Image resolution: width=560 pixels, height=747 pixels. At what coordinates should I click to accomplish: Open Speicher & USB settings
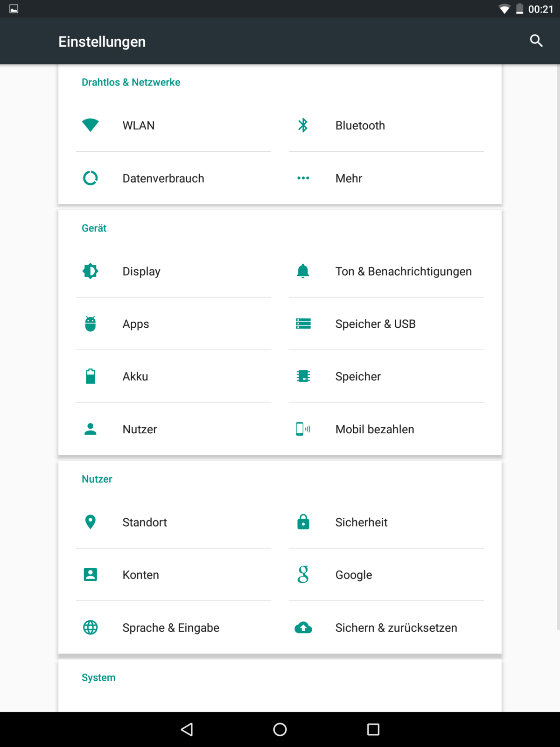point(375,324)
